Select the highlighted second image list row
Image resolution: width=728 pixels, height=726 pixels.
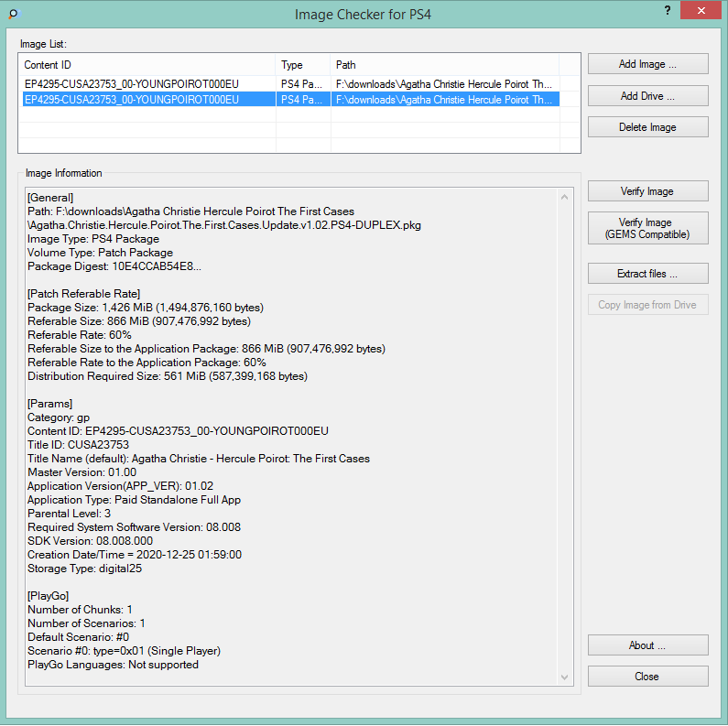coord(290,100)
